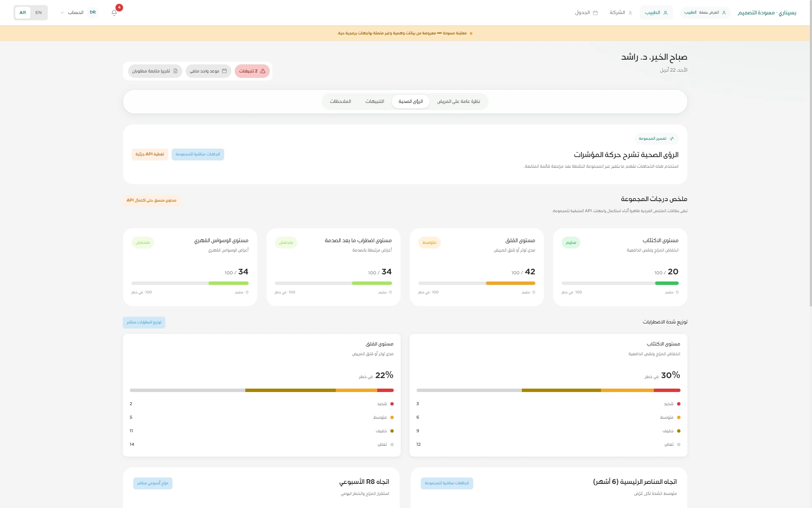The image size is (812, 508).
Task: Click the document icon in تقريرا متابعة مطلوبان chip
Action: pos(176,71)
